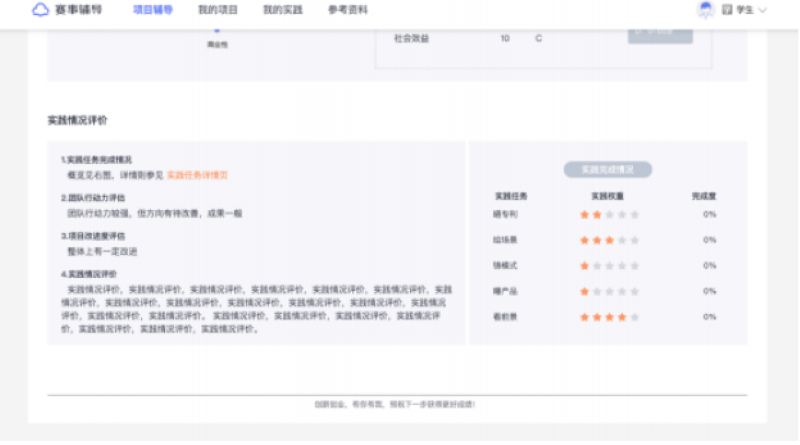800x445 pixels.
Task: Click the 看前景 task name
Action: (x=505, y=317)
